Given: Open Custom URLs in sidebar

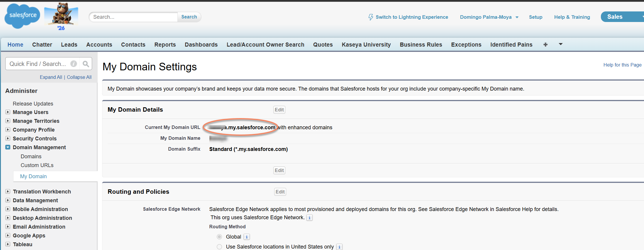Looking at the screenshot, I should pos(37,165).
